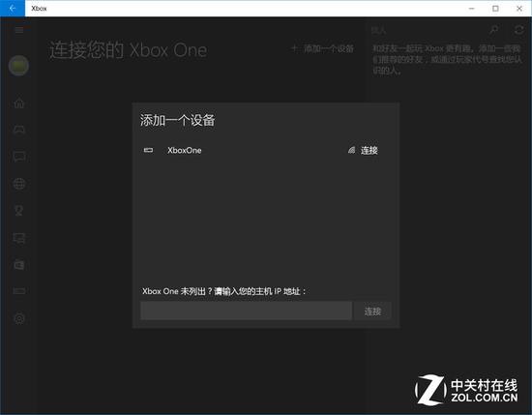Maximize the Xbox window
This screenshot has width=532, height=415.
click(495, 8)
